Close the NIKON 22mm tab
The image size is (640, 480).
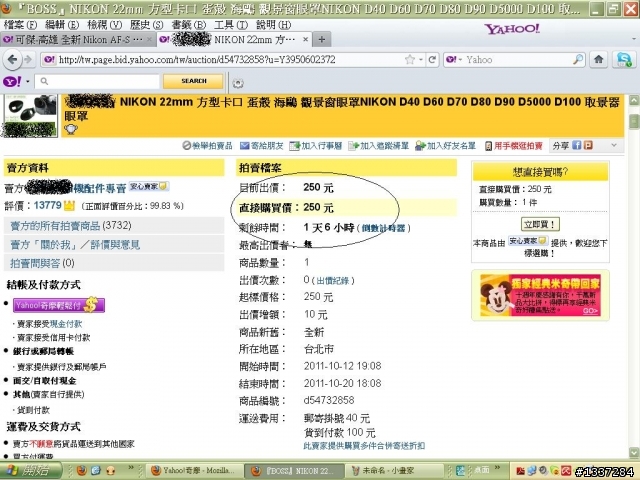[305, 40]
